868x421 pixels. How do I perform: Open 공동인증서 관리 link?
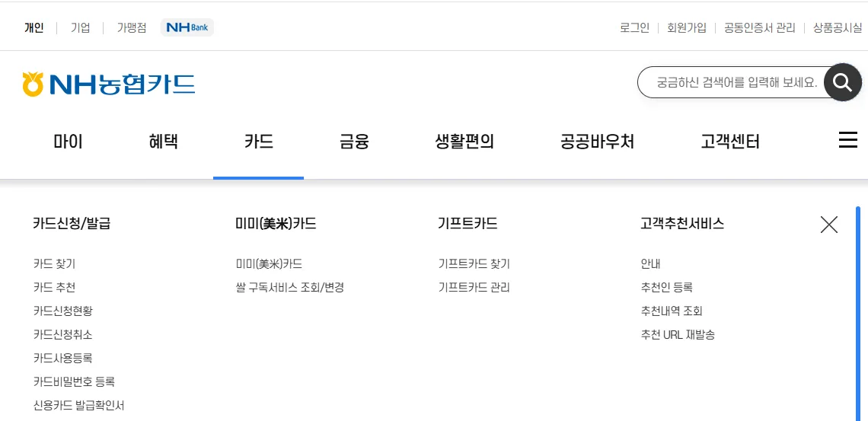point(760,27)
